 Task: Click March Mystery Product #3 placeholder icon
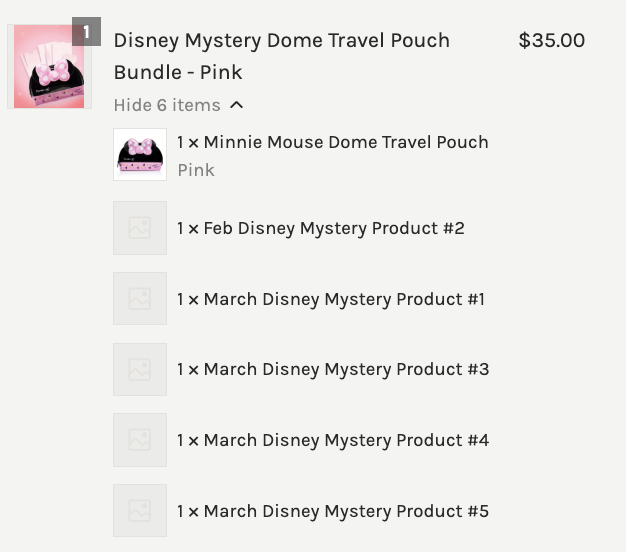coord(140,369)
